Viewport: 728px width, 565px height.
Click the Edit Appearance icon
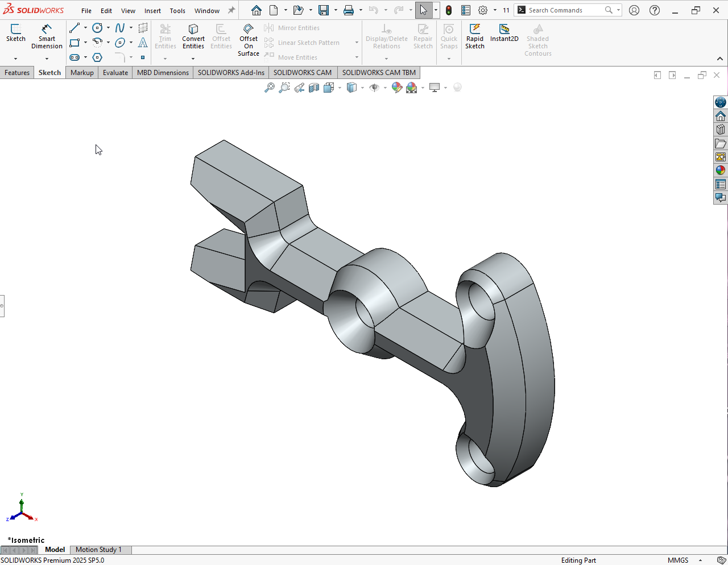pyautogui.click(x=396, y=88)
